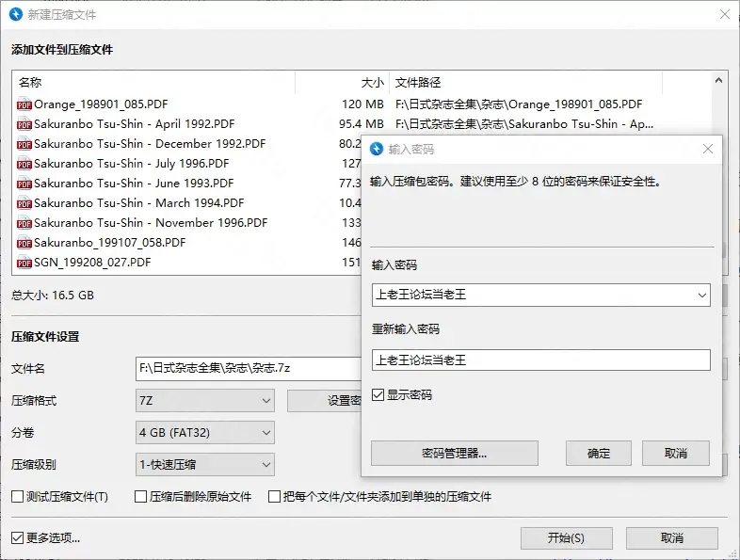Enable 测试压缩文件(T) checkbox
Image resolution: width=740 pixels, height=560 pixels.
click(x=18, y=496)
